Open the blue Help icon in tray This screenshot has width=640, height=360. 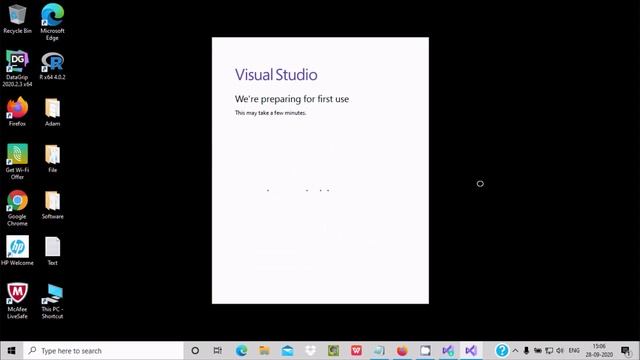(x=502, y=351)
